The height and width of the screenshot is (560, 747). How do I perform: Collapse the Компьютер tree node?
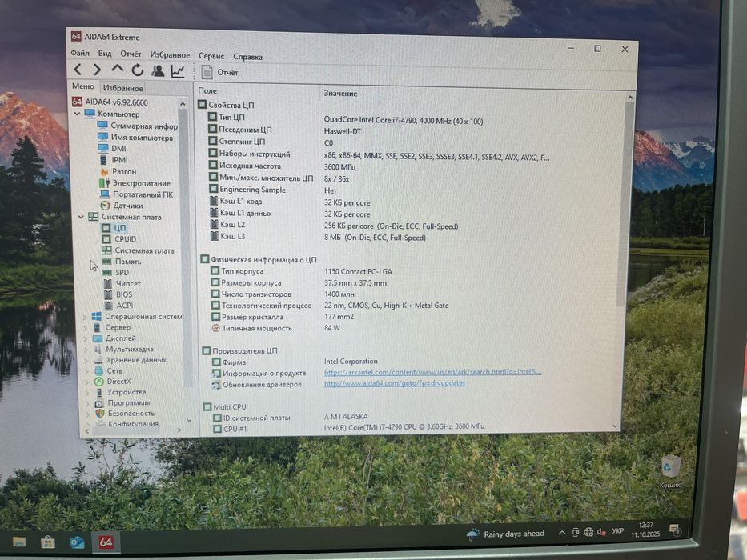pyautogui.click(x=77, y=114)
